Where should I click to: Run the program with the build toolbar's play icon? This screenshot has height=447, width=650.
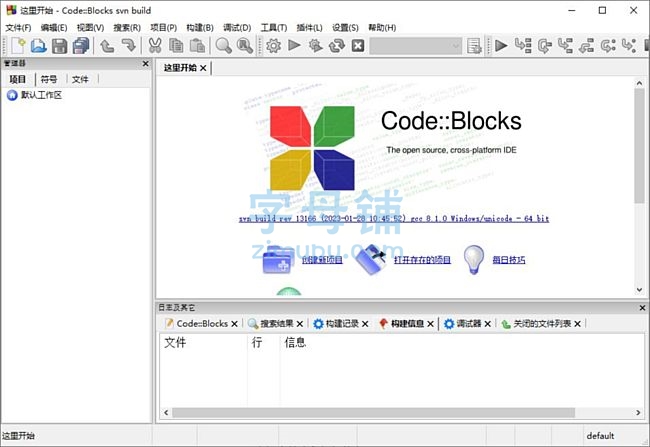[x=294, y=45]
